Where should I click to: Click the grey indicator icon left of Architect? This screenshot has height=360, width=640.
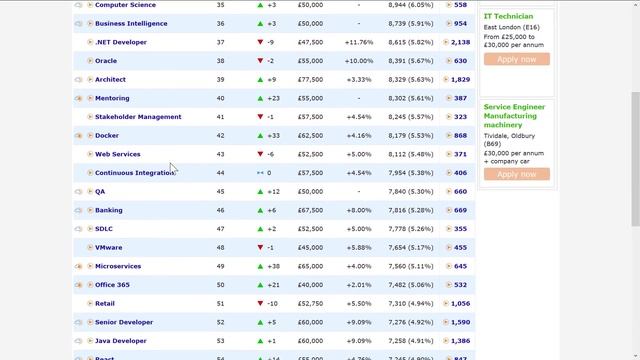[78, 80]
